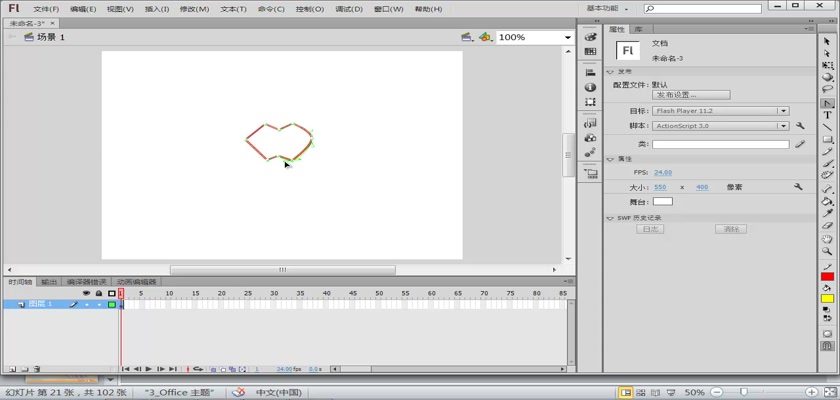The image size is (840, 400).
Task: Open the 基本功能 workspace dropdown
Action: 608,9
